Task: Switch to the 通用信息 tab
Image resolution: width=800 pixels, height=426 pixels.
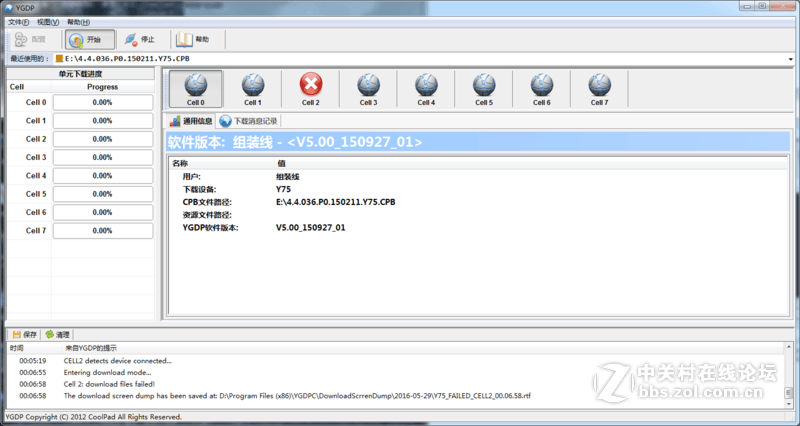Action: click(x=191, y=121)
